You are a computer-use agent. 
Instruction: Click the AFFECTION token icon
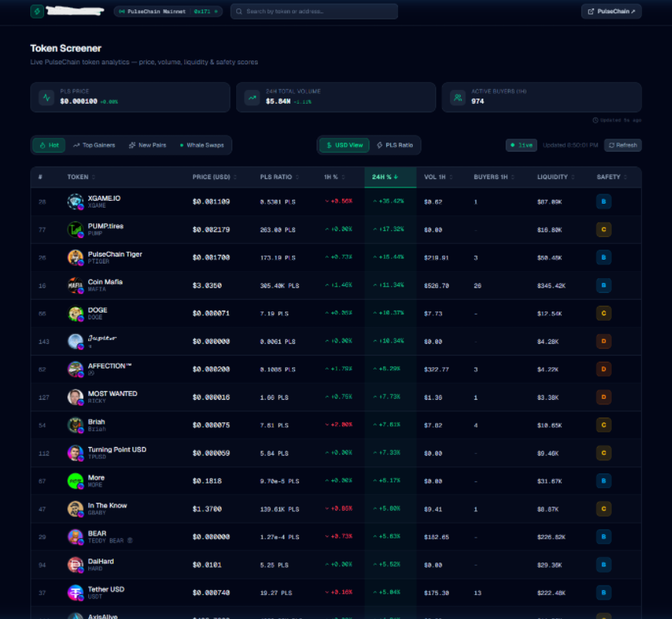(x=75, y=370)
